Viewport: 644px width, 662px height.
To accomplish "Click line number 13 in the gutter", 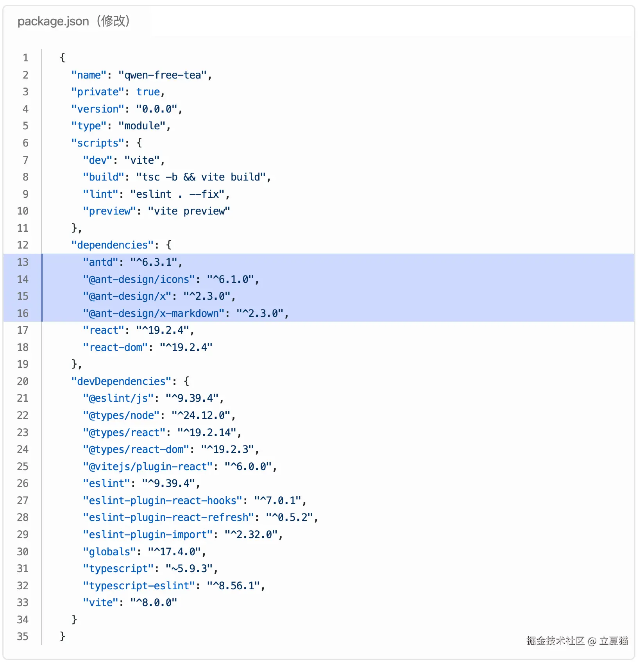I will click(23, 262).
